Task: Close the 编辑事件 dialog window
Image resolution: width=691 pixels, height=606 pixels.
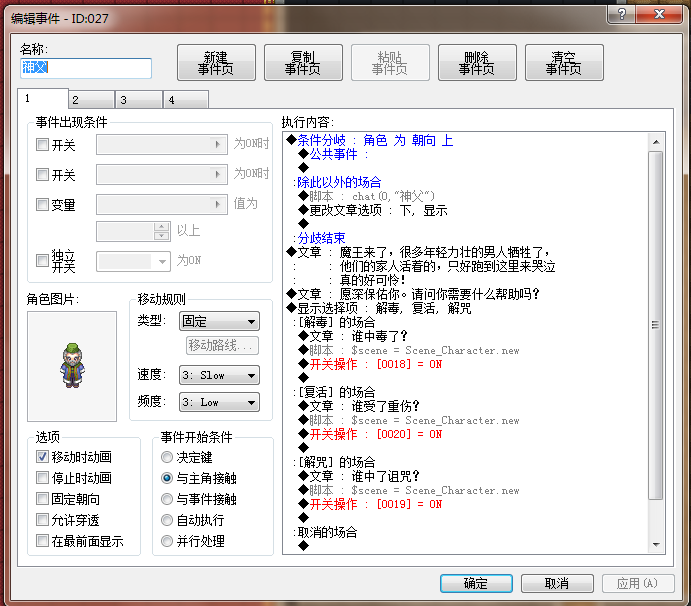Action: [659, 14]
